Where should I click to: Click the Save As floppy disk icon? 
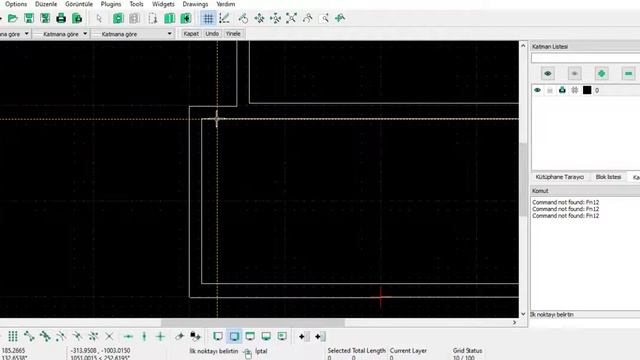(45, 18)
